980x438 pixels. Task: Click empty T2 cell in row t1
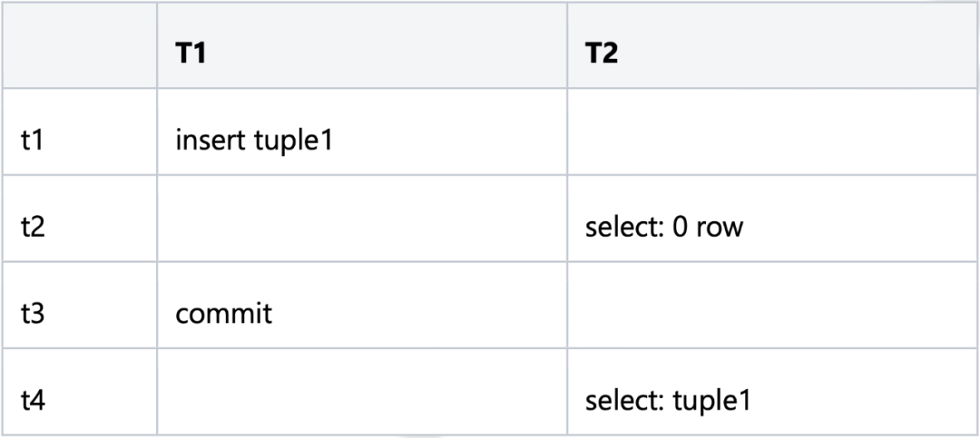(773, 131)
